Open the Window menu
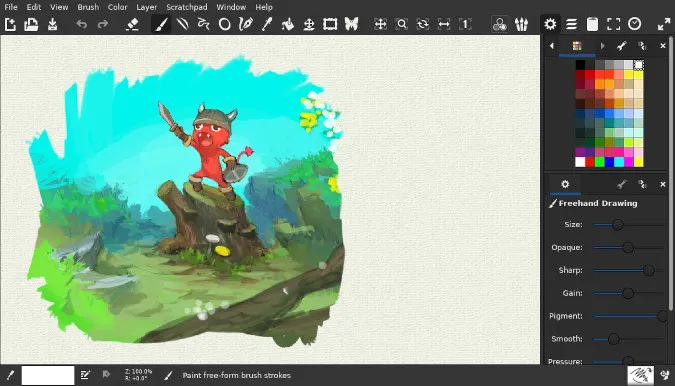The height and width of the screenshot is (386, 675). coord(231,7)
